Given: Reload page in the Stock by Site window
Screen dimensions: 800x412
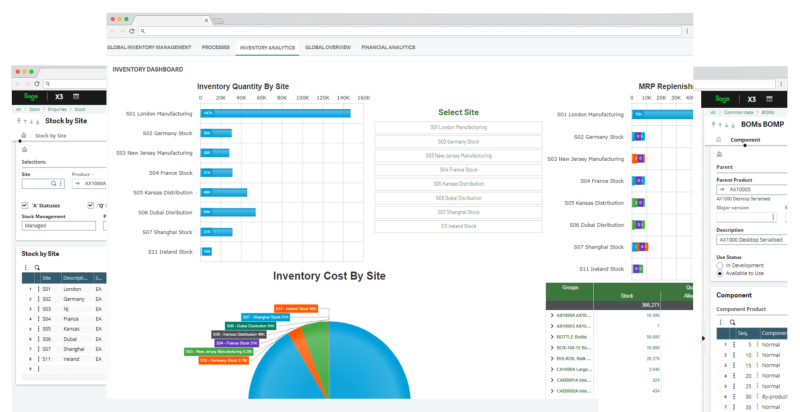Looking at the screenshot, I should point(37,84).
